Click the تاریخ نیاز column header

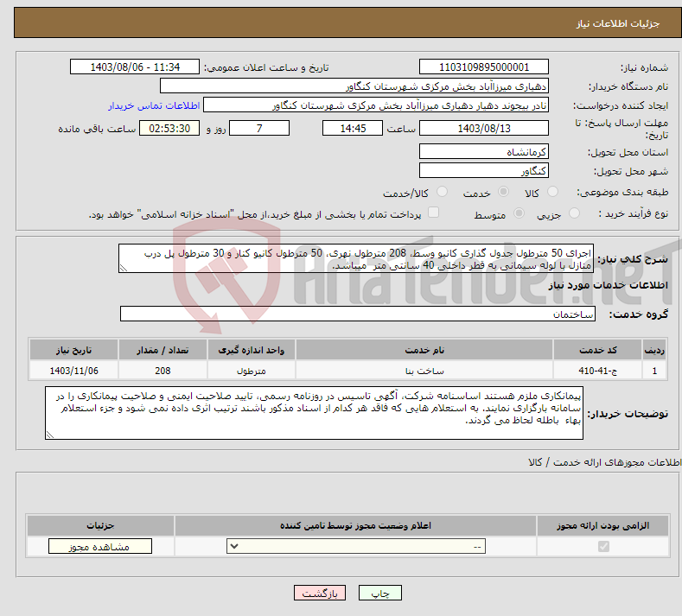(74, 350)
